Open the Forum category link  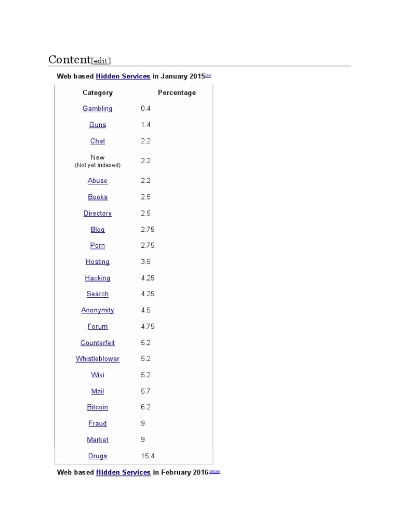click(98, 327)
